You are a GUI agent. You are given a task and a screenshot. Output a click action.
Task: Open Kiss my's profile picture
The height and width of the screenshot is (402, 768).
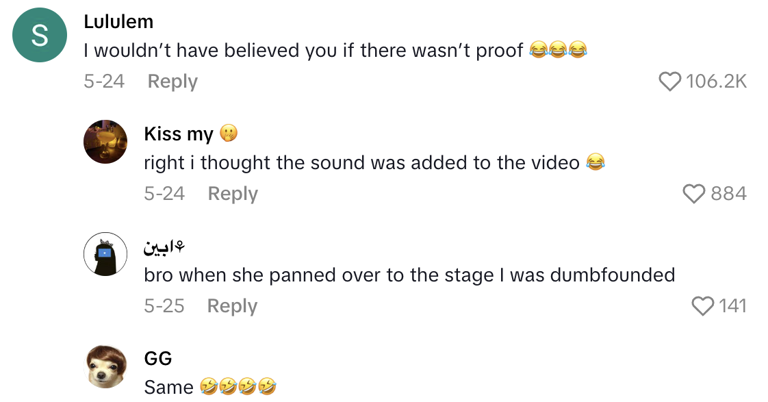105,141
